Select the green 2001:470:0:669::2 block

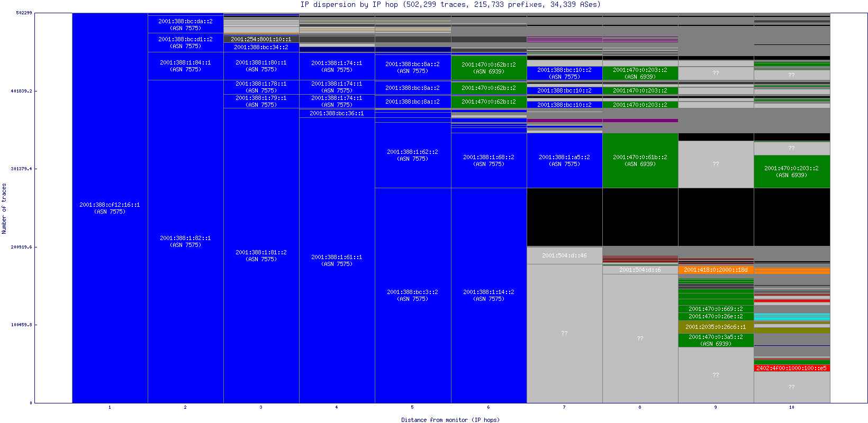[x=716, y=309]
